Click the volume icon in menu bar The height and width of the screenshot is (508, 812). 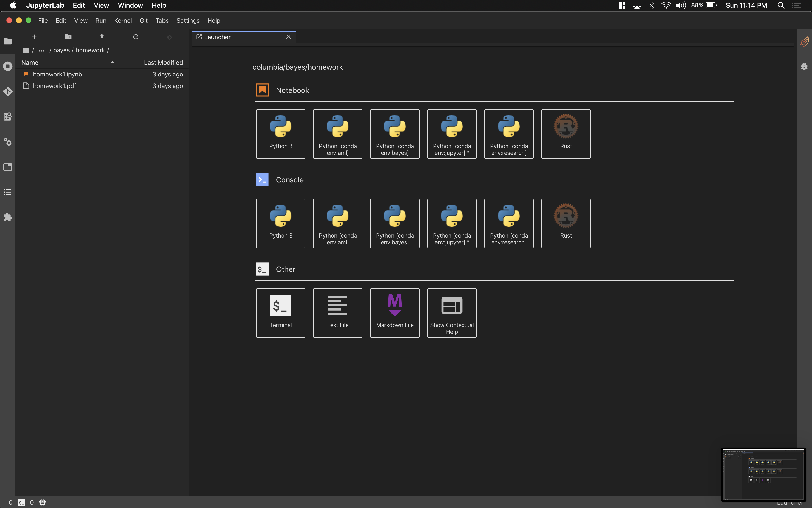tap(681, 5)
